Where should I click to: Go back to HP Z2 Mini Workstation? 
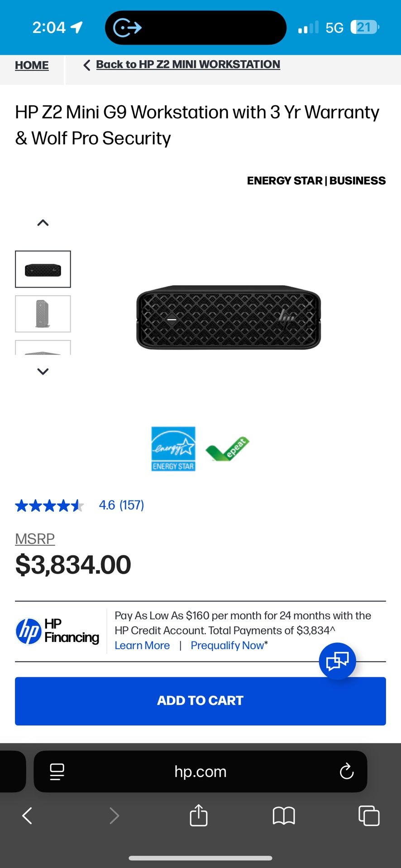tap(187, 65)
